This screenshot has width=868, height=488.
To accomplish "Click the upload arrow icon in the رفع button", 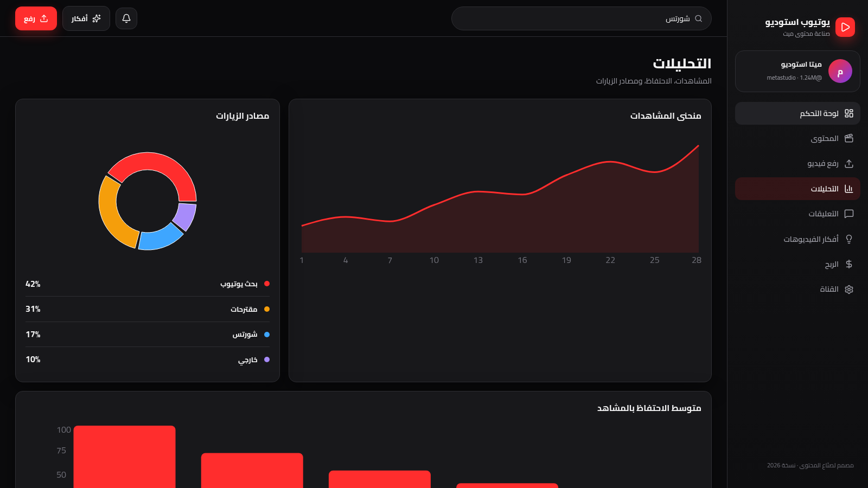I will click(44, 18).
